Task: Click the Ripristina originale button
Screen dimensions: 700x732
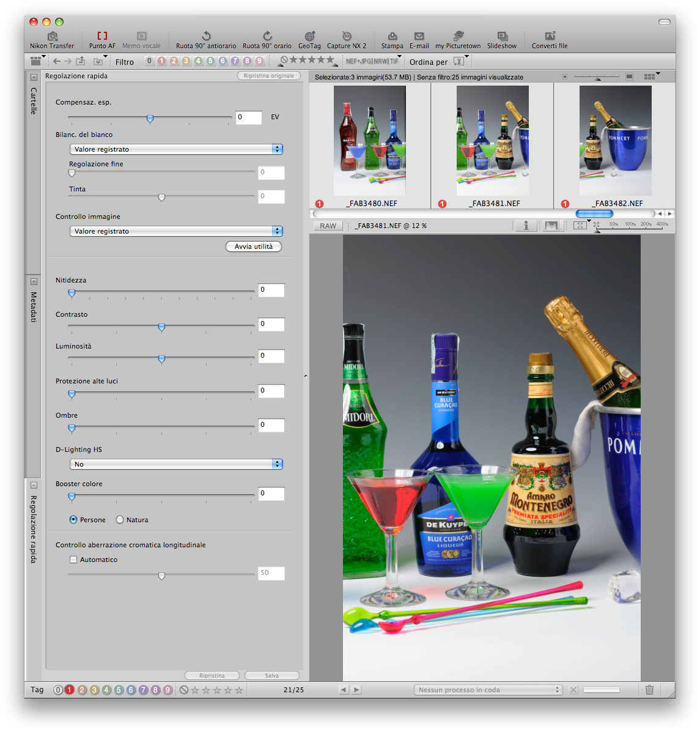Action: [269, 76]
